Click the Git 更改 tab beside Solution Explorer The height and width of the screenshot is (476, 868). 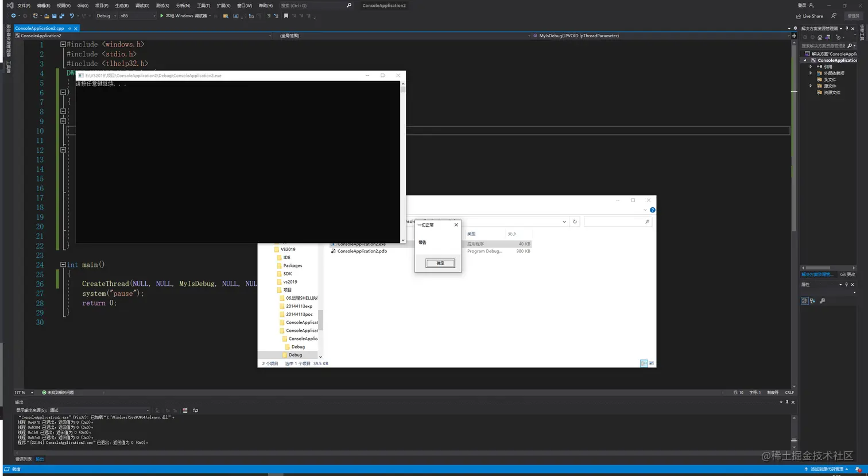[847, 274]
